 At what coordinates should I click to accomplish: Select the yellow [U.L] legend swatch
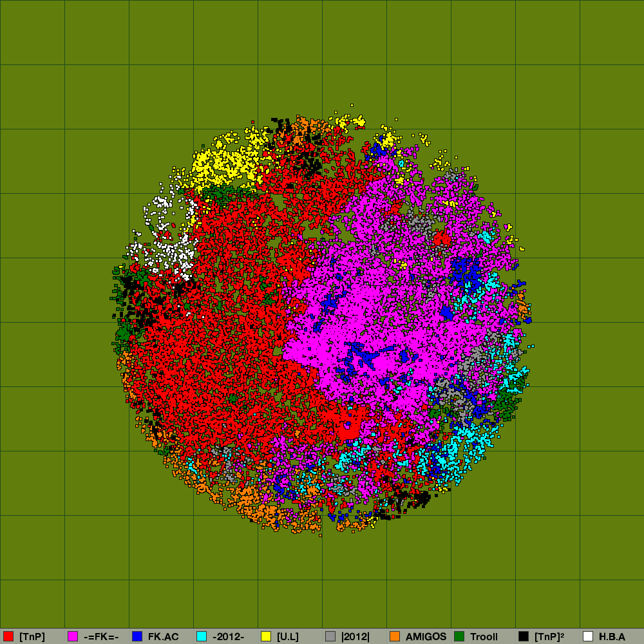tap(266, 636)
